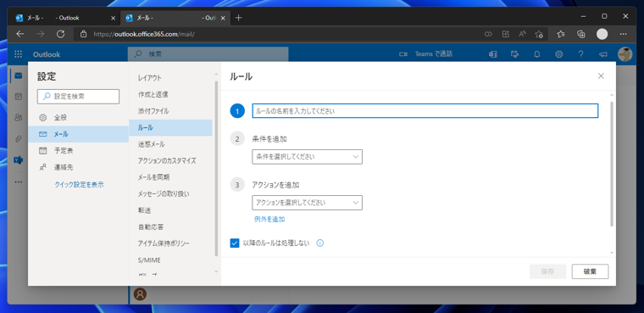Close the second browser tab

(x=223, y=18)
